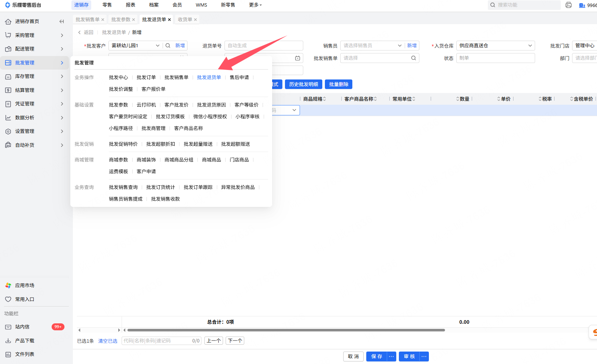Open 进销存首页 home icon
This screenshot has width=597, height=364.
click(x=8, y=22)
